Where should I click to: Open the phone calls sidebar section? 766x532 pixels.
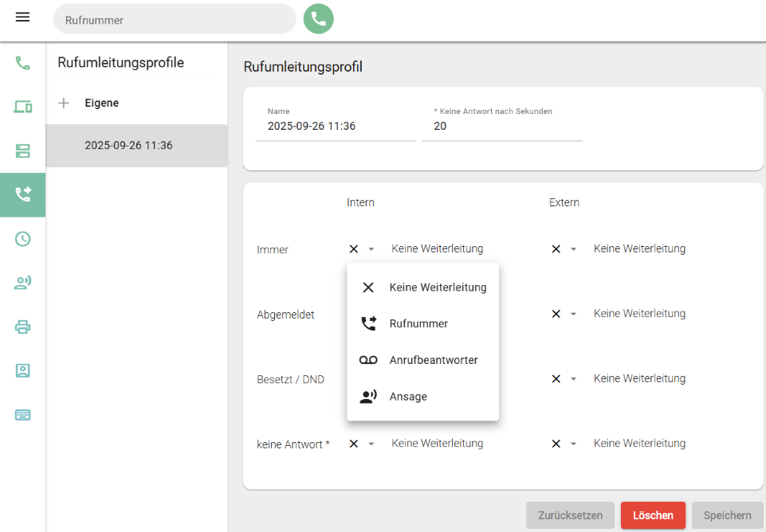tap(22, 63)
